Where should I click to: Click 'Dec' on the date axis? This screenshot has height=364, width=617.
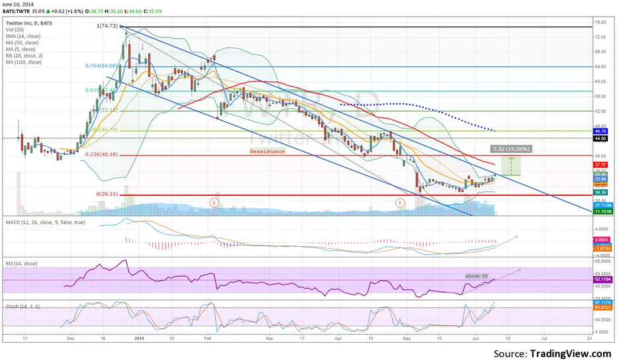(70, 338)
